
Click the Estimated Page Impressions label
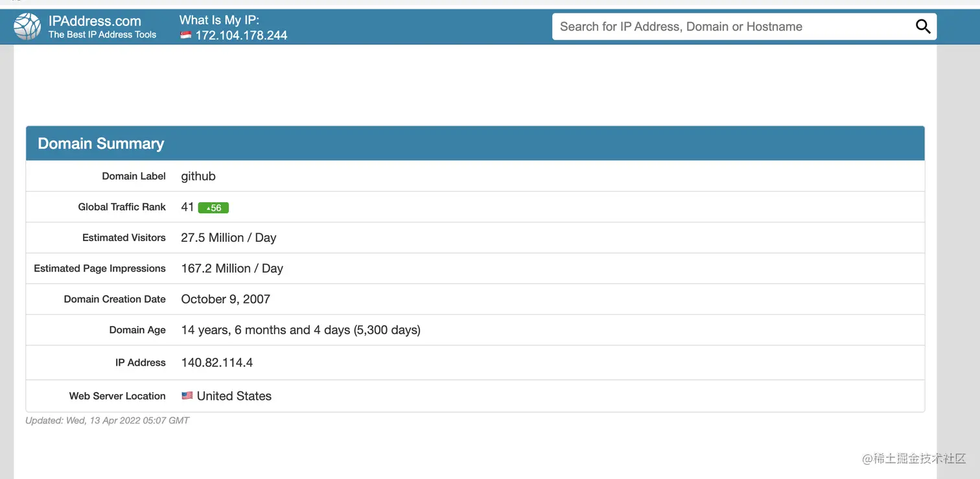(x=100, y=268)
